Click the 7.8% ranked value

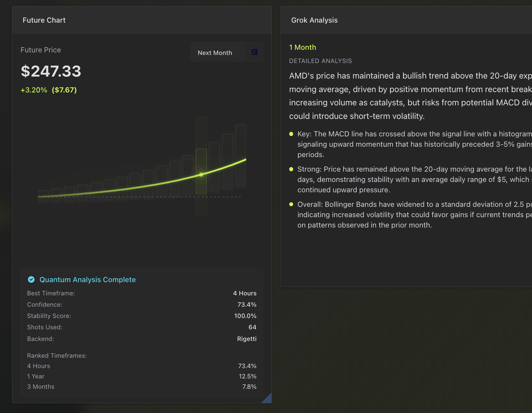tap(250, 387)
